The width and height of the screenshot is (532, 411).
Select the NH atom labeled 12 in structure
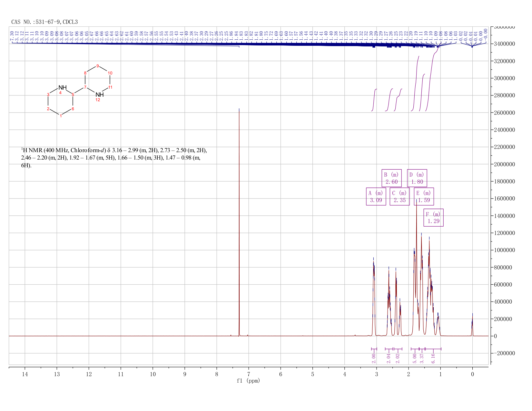[x=100, y=94]
